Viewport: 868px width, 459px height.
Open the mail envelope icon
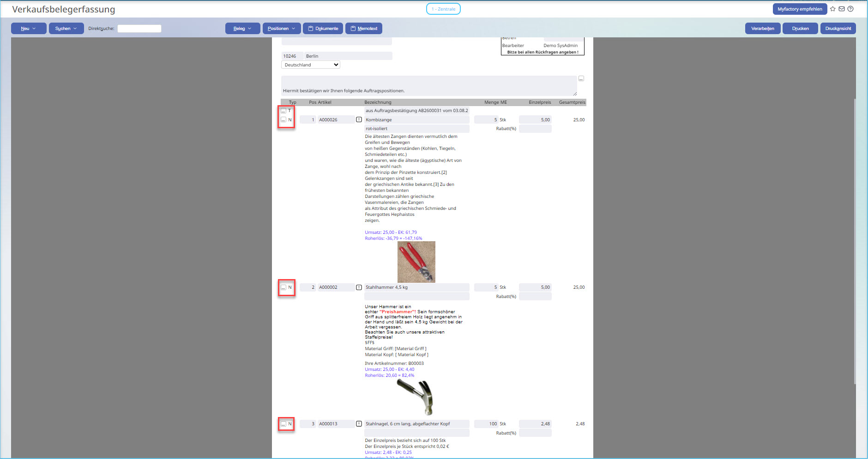click(842, 9)
